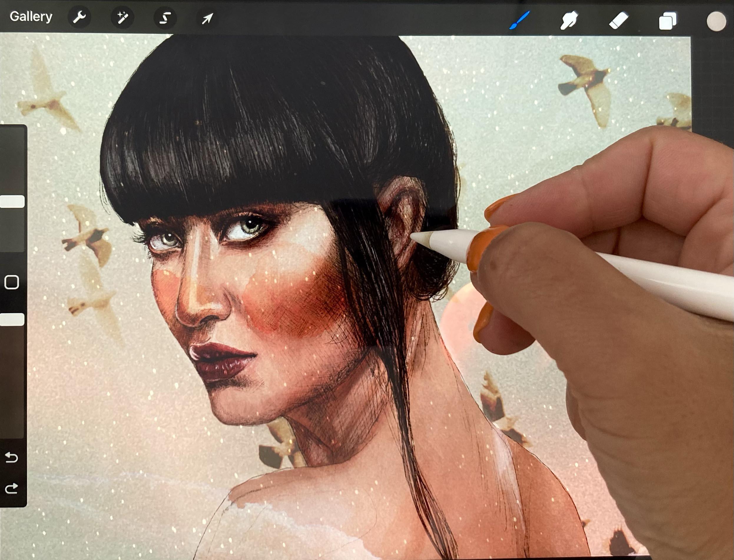Click the brush opacity slider handle
The height and width of the screenshot is (560, 734).
click(12, 319)
